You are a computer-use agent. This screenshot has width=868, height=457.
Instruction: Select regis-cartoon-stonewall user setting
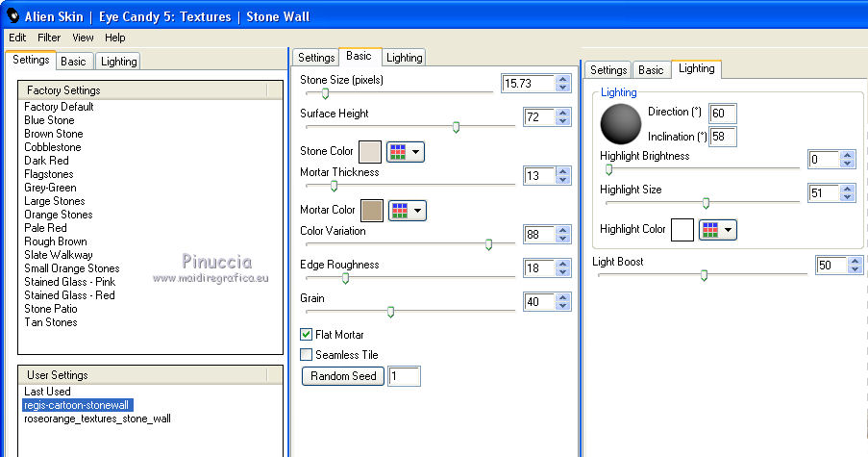click(x=76, y=405)
